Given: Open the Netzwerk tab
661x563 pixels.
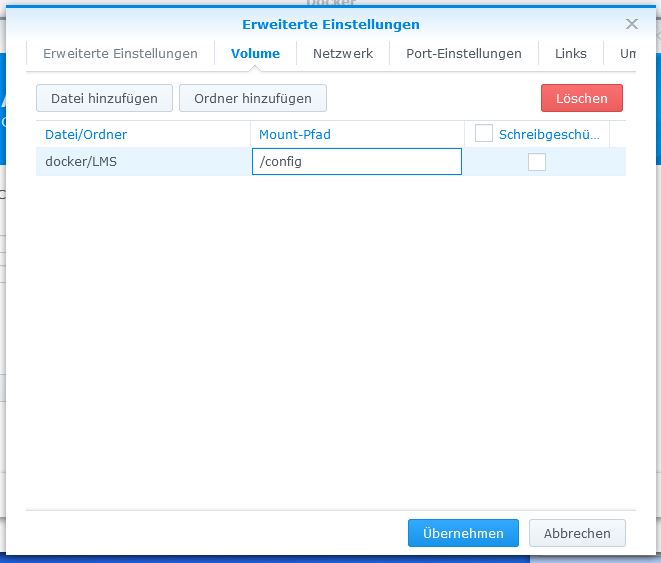Looking at the screenshot, I should click(342, 54).
